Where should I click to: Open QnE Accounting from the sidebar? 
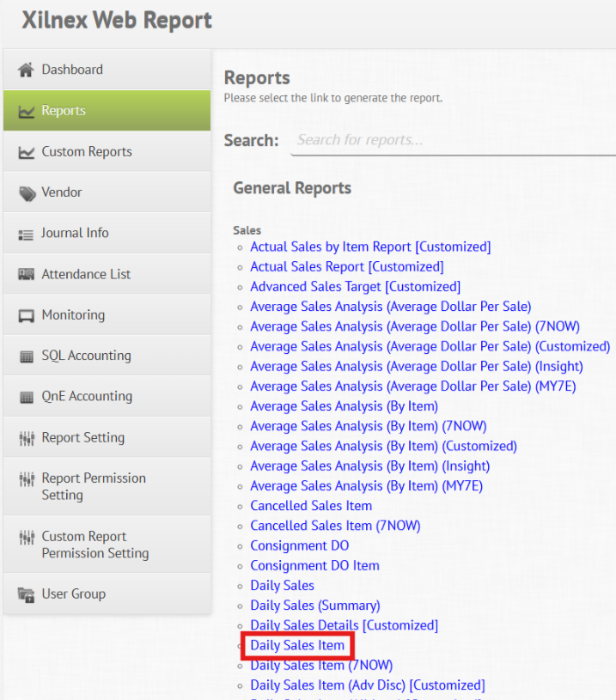point(87,397)
